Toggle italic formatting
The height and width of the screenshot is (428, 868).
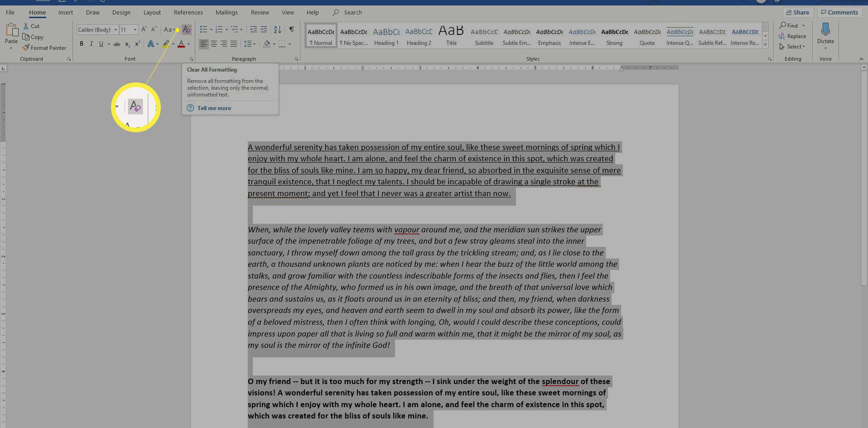coord(92,44)
